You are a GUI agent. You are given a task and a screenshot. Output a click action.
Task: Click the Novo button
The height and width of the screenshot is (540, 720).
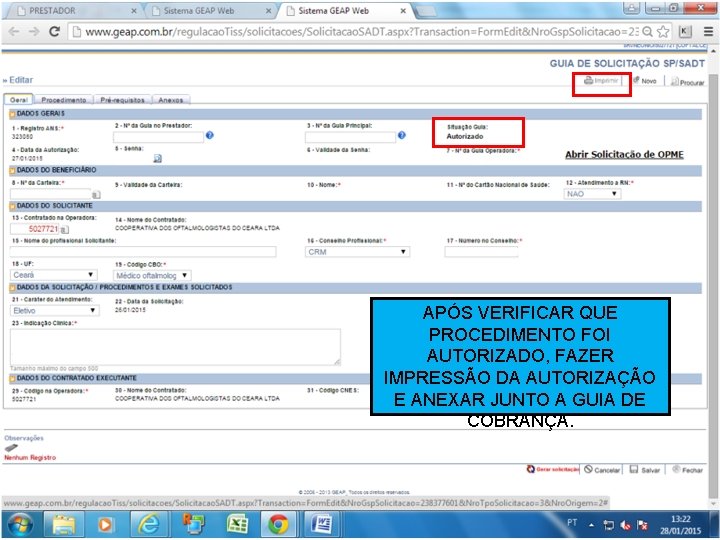tap(645, 81)
